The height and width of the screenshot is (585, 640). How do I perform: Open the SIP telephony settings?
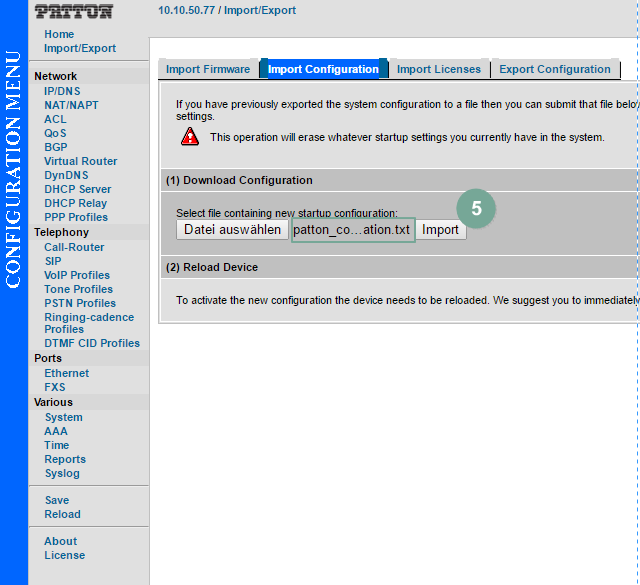click(53, 261)
